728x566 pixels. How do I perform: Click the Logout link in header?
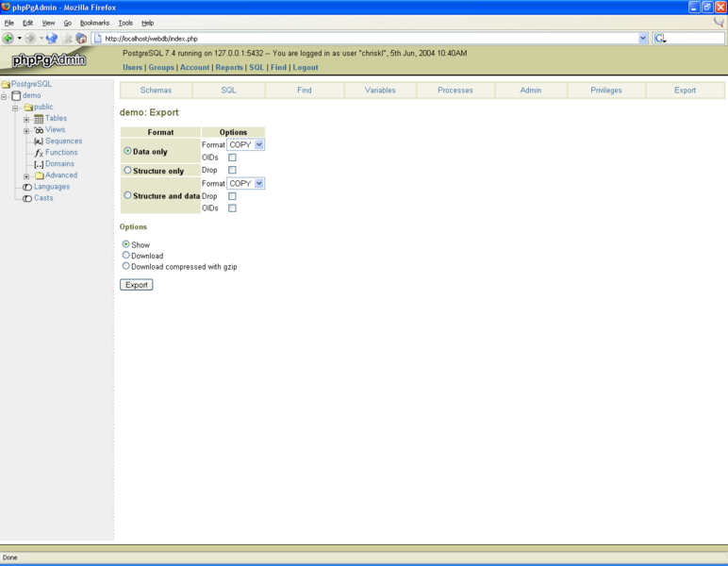pyautogui.click(x=306, y=68)
